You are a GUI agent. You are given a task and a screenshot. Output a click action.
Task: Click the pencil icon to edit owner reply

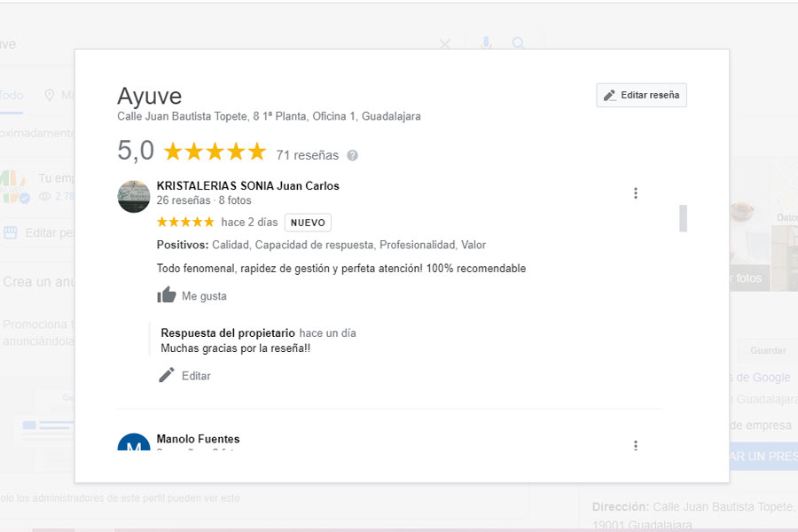pos(167,375)
